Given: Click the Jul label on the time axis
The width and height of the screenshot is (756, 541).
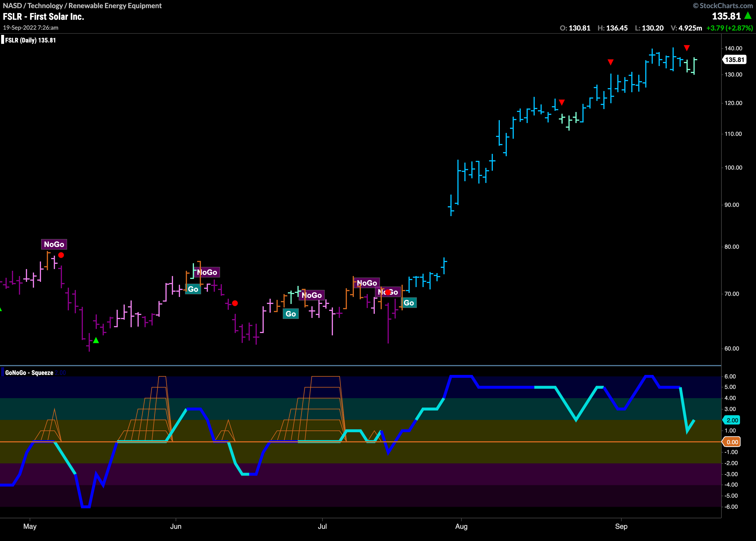Looking at the screenshot, I should coord(322,526).
